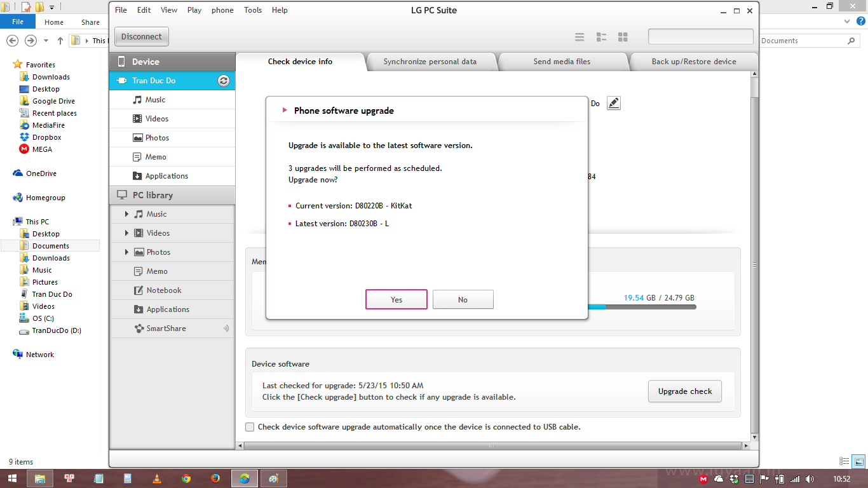Switch to grid thumbnail view icon
The width and height of the screenshot is (868, 488).
(623, 37)
